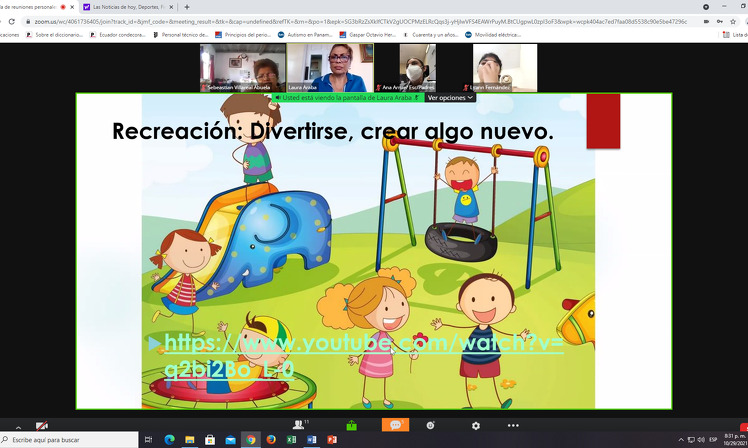The height and width of the screenshot is (448, 748).
Task: Click the record icon in Zoom toolbar
Action: coord(430,425)
